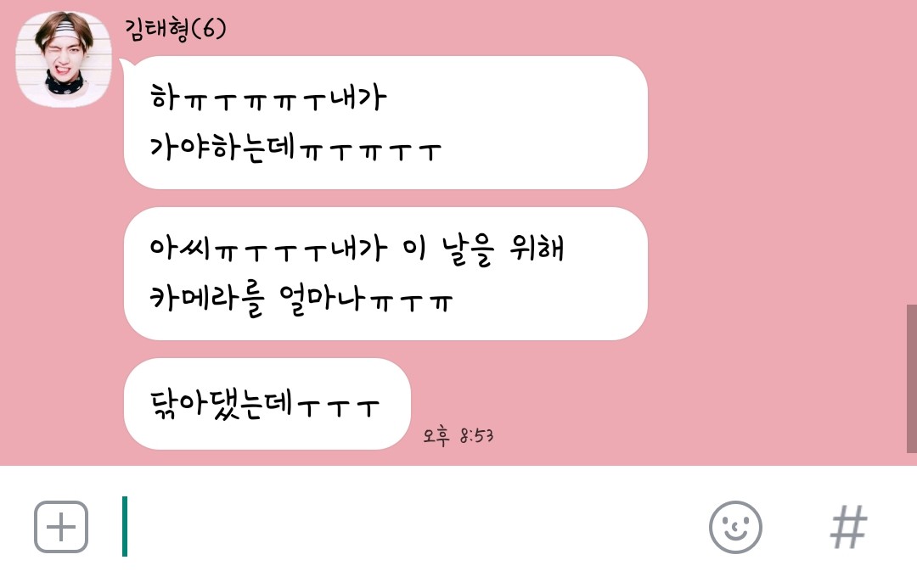Image resolution: width=917 pixels, height=588 pixels.
Task: Select the 닦아댔는데ㅜㅜㅜ message bubble
Action: point(267,403)
